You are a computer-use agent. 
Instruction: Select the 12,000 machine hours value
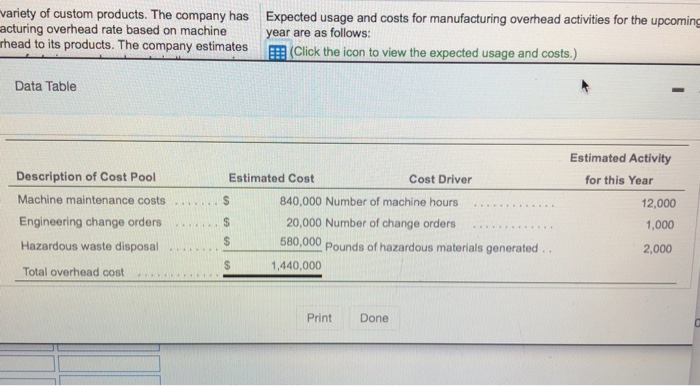click(x=658, y=203)
